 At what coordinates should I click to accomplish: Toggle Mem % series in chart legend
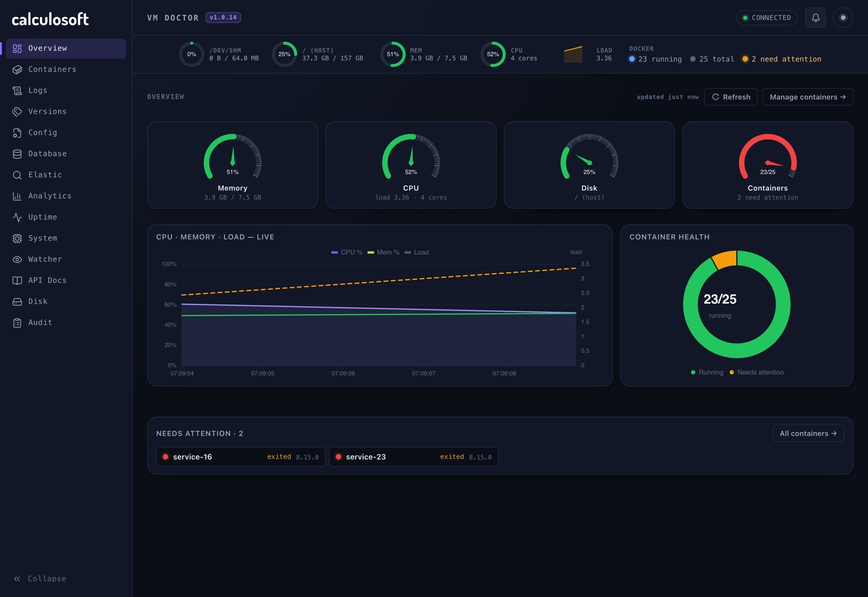[x=383, y=252]
